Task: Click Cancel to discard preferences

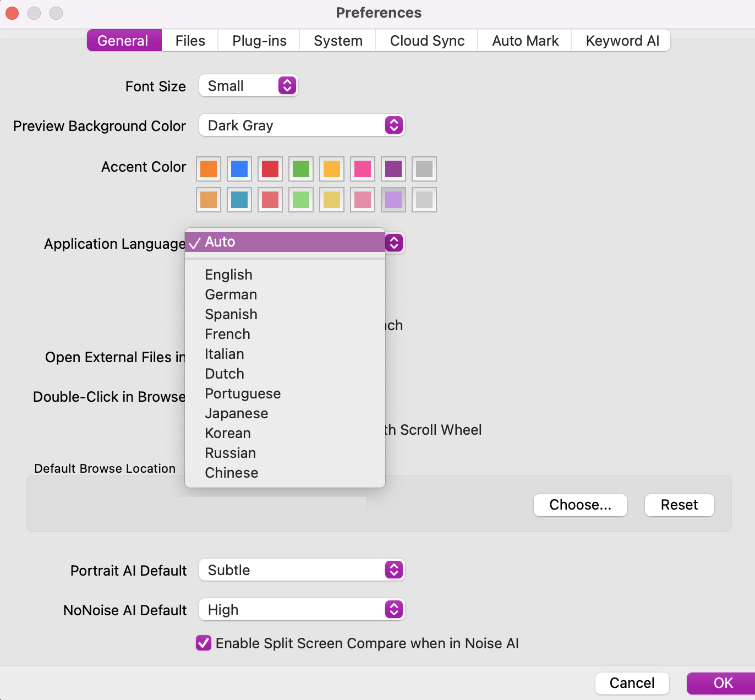Action: pyautogui.click(x=632, y=683)
